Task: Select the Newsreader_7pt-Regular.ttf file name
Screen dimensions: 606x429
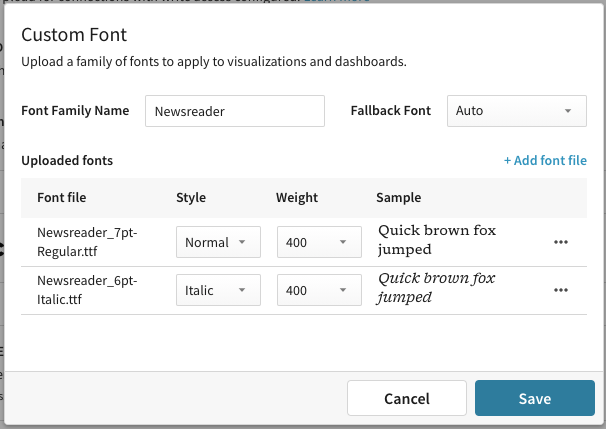Action: point(87,242)
